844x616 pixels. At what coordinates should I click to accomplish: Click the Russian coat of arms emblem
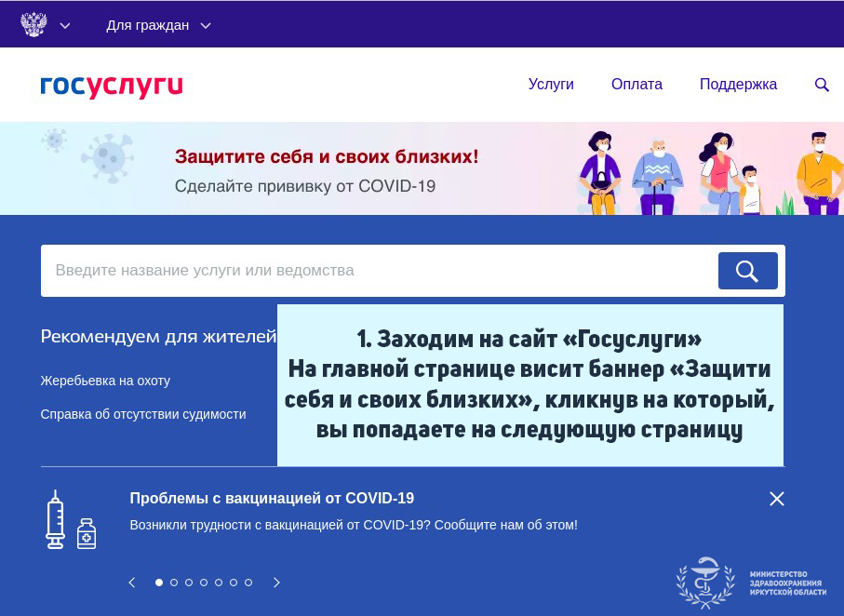[33, 25]
